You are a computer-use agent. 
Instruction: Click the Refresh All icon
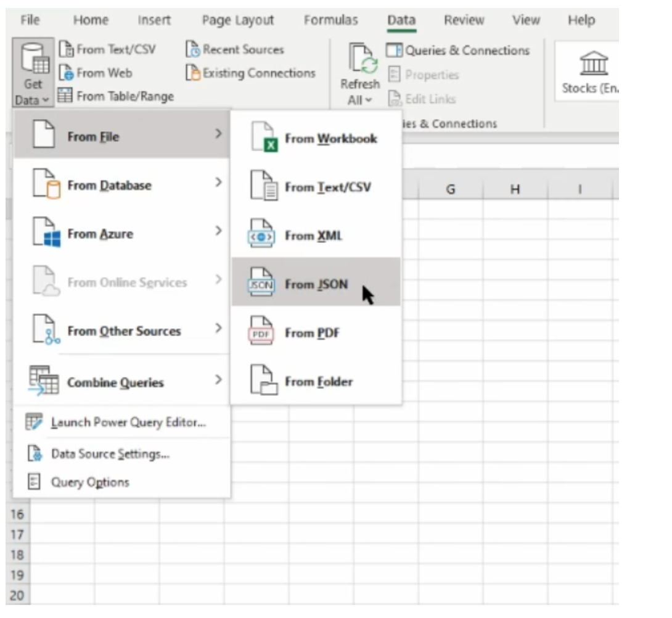(x=363, y=59)
